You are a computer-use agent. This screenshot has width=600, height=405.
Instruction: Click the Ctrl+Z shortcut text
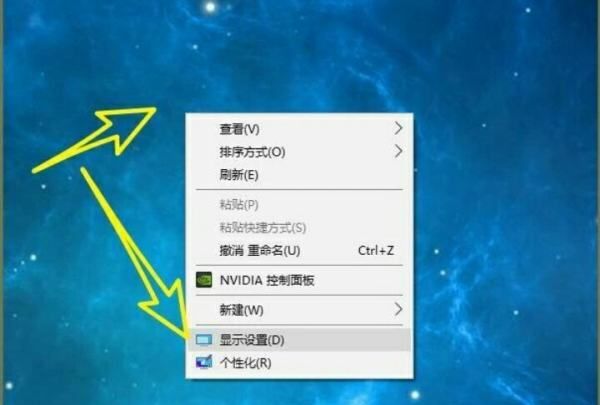click(x=376, y=250)
